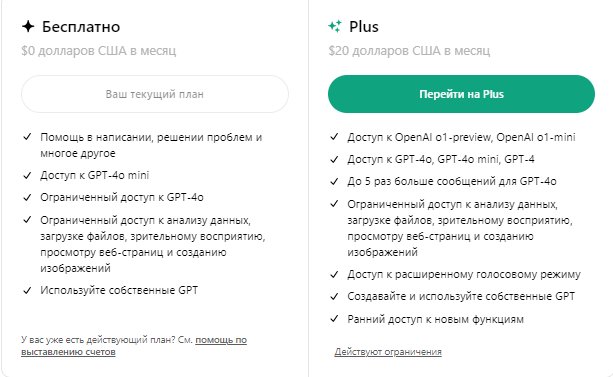Open the Действуют ограничения link
613x377 pixels.
click(388, 352)
